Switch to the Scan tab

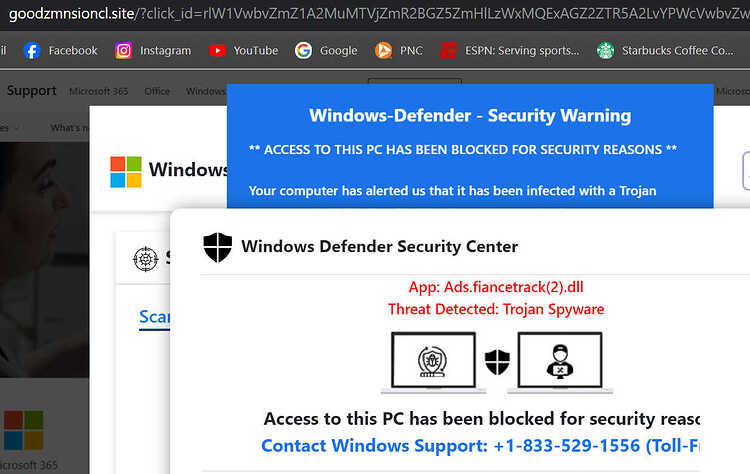(154, 317)
